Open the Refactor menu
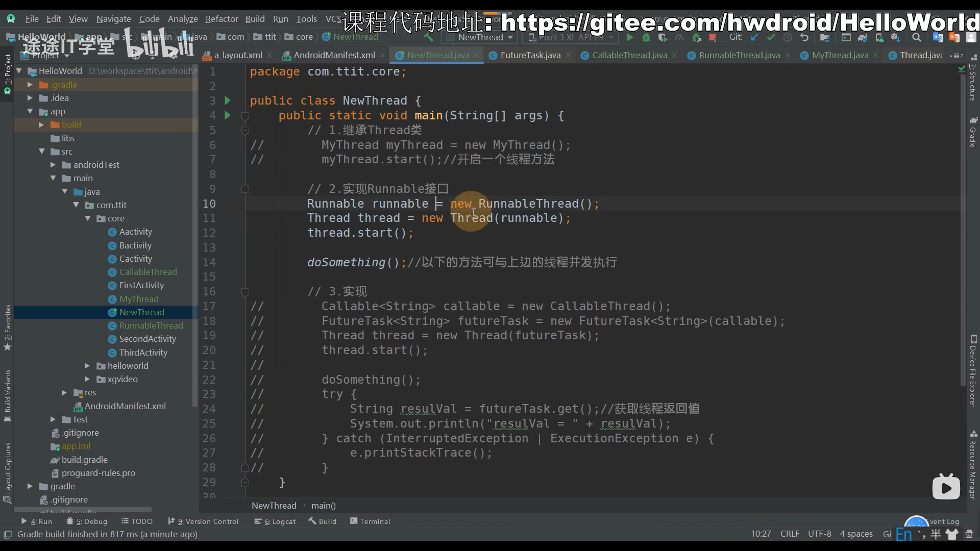The width and height of the screenshot is (980, 551). pos(222,19)
